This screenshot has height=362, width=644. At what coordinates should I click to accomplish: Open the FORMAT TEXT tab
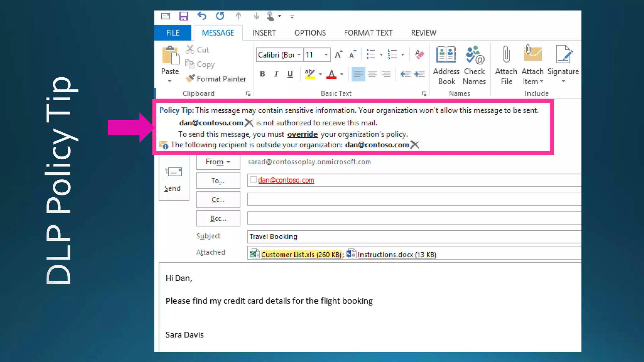point(368,33)
